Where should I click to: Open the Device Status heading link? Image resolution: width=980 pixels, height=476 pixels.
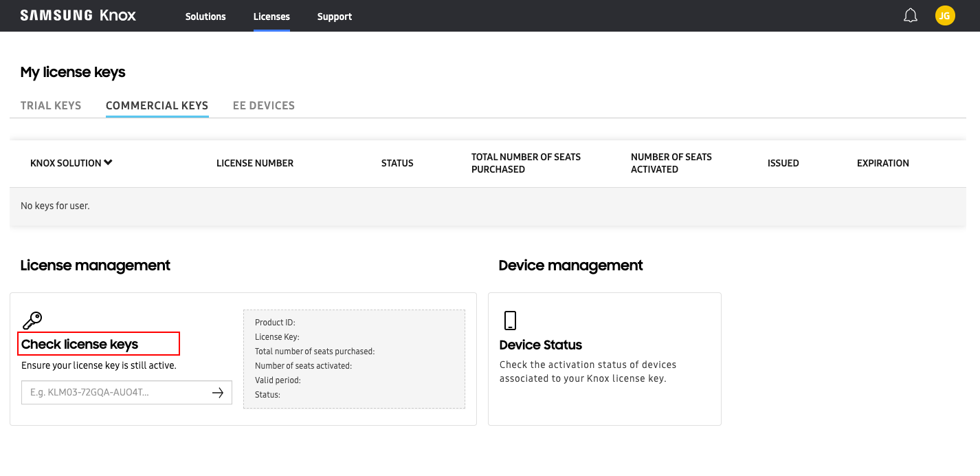[541, 345]
